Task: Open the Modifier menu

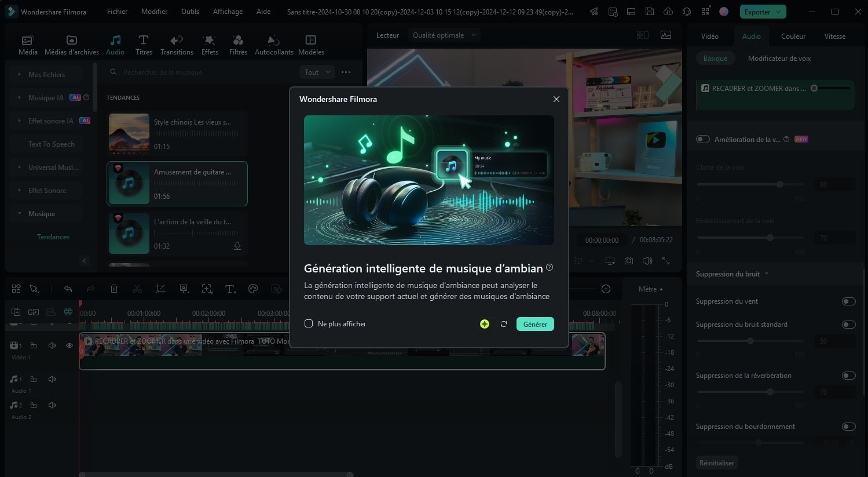Action: click(x=154, y=12)
